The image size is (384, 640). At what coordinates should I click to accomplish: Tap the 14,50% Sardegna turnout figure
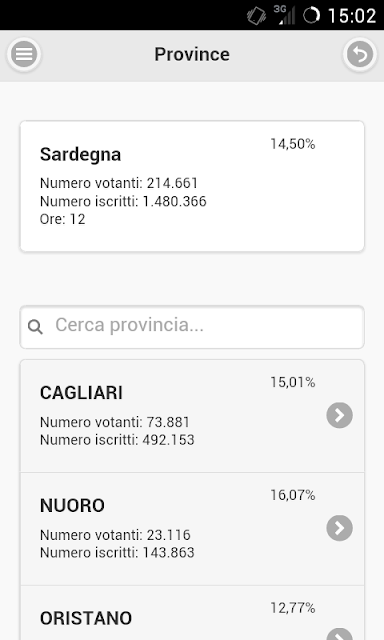click(x=293, y=144)
